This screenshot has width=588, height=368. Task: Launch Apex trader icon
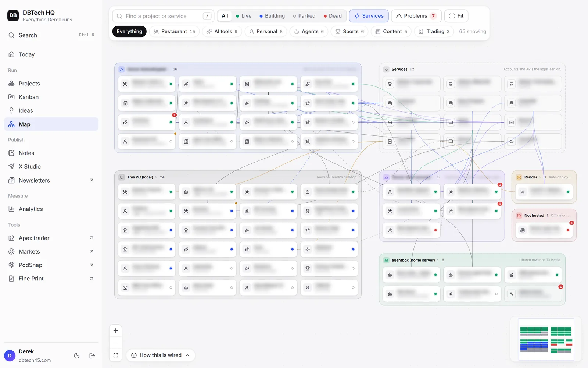[11, 238]
